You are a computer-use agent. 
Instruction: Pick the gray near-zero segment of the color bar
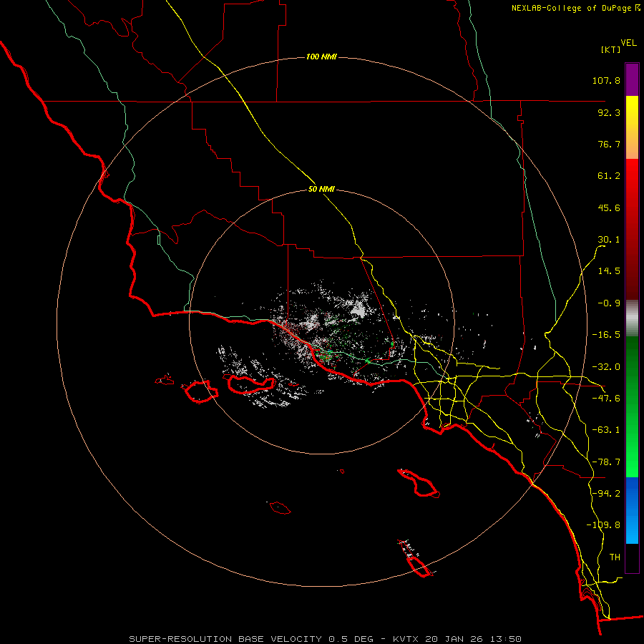point(632,318)
